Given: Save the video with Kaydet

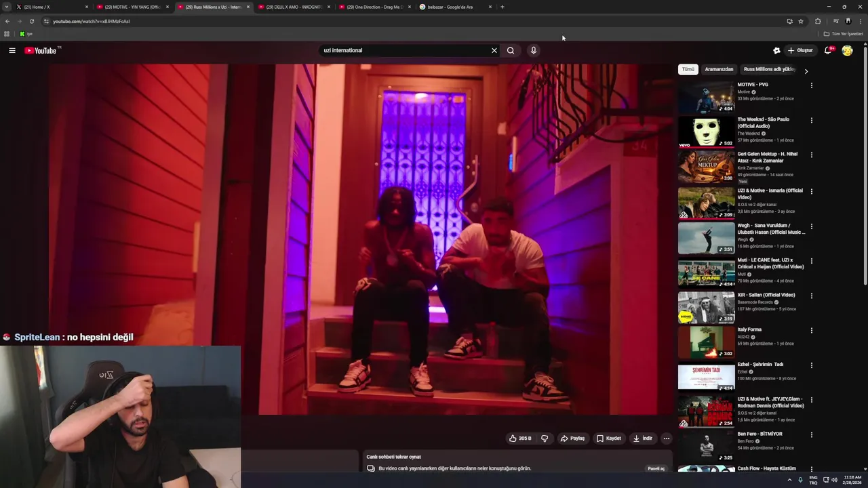Looking at the screenshot, I should (608, 439).
